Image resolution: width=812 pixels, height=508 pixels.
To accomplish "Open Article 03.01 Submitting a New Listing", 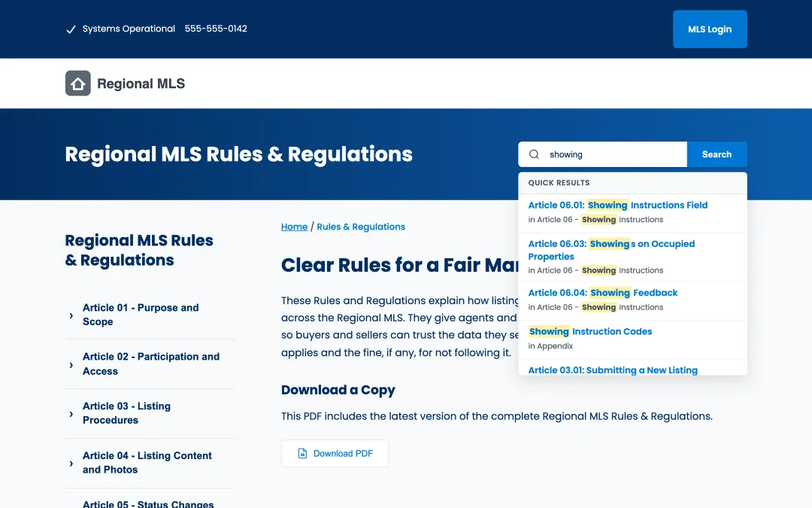I will coord(613,370).
